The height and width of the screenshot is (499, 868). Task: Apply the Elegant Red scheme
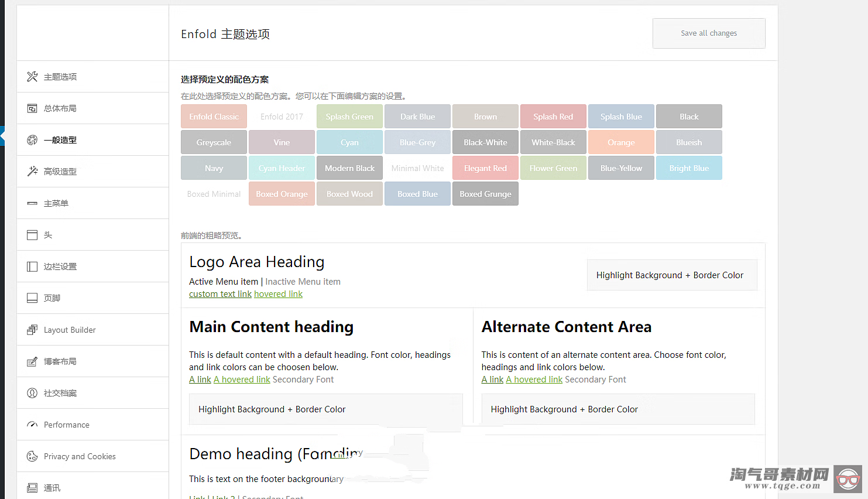tap(485, 168)
